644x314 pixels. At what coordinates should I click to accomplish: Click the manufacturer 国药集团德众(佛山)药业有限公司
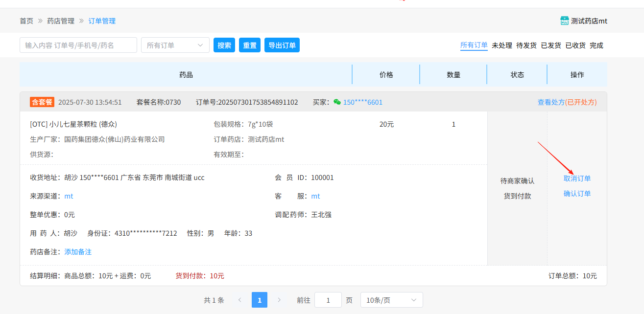click(115, 139)
